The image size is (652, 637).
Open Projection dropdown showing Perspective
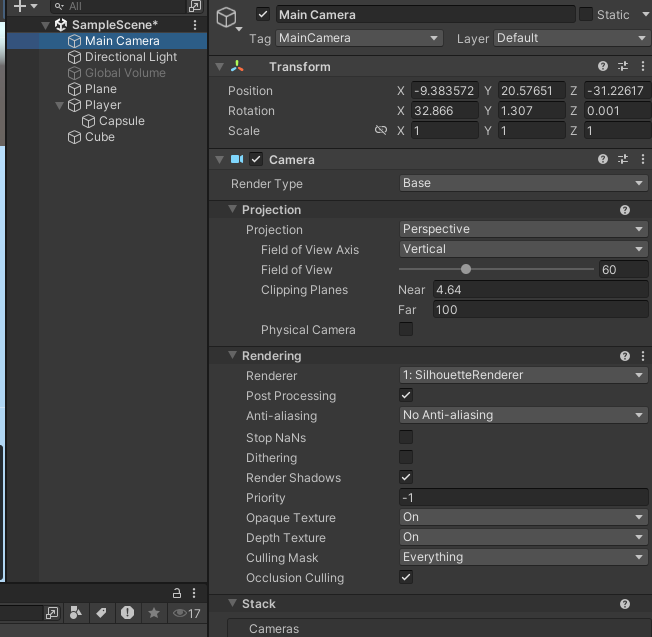point(524,229)
